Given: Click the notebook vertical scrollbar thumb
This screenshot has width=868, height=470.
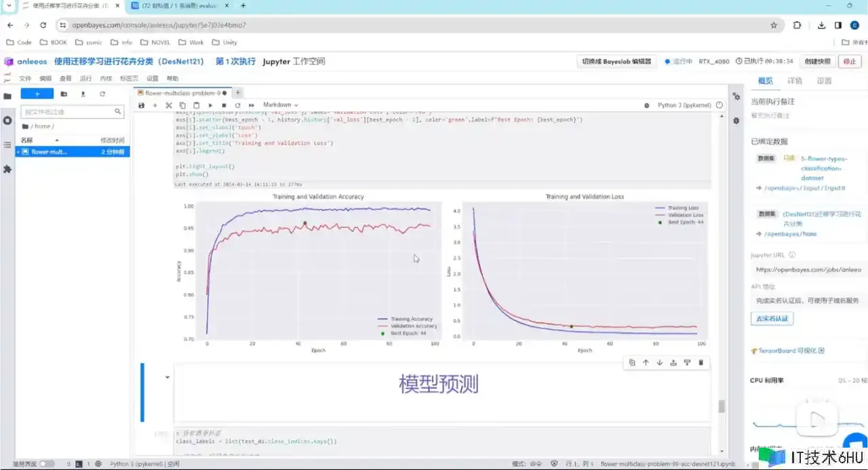Looking at the screenshot, I should click(x=722, y=406).
